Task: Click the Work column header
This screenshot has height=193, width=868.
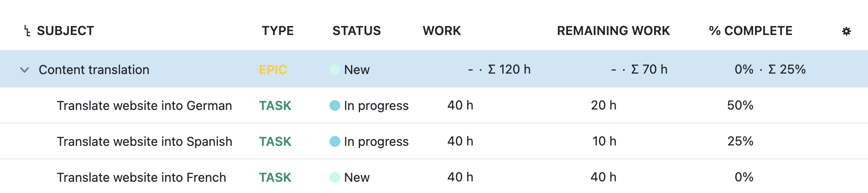Action: [x=442, y=31]
